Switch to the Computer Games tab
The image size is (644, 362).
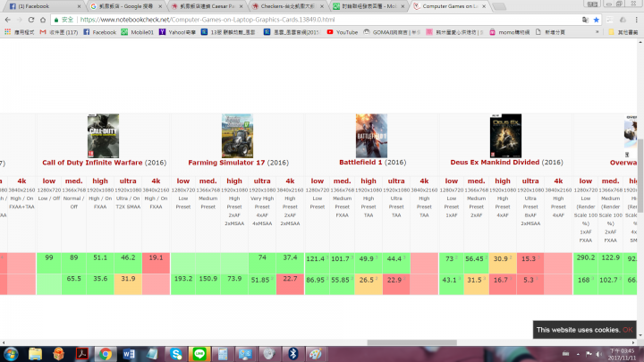pos(450,6)
